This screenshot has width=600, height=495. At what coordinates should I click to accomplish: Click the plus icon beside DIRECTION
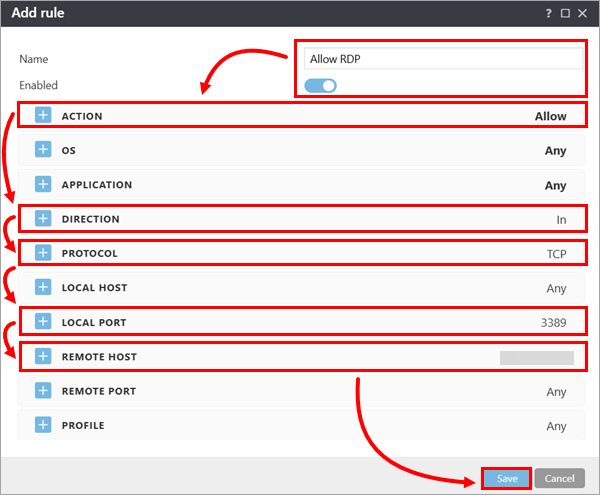pos(43,219)
